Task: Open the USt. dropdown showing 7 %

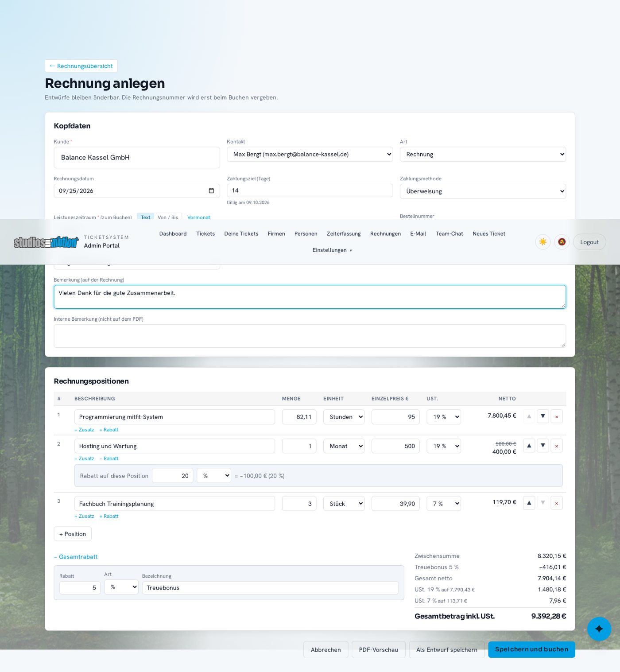Action: 443,504
